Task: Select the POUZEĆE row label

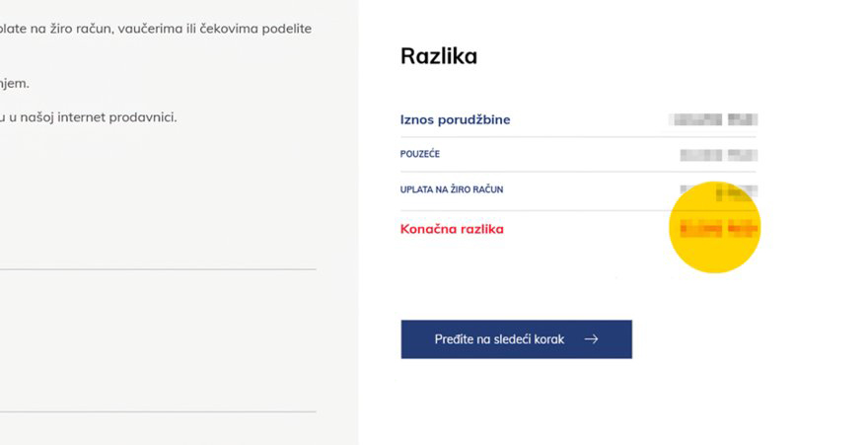Action: [420, 154]
